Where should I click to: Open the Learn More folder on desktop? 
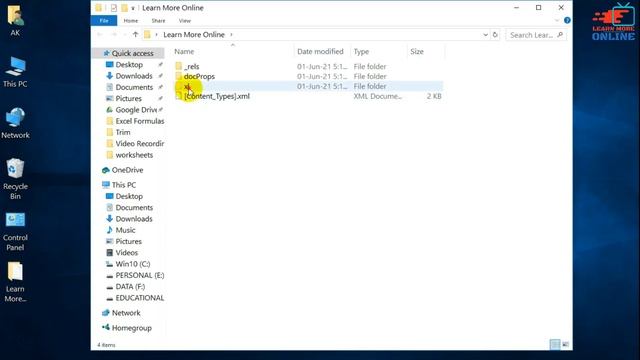tap(15, 282)
